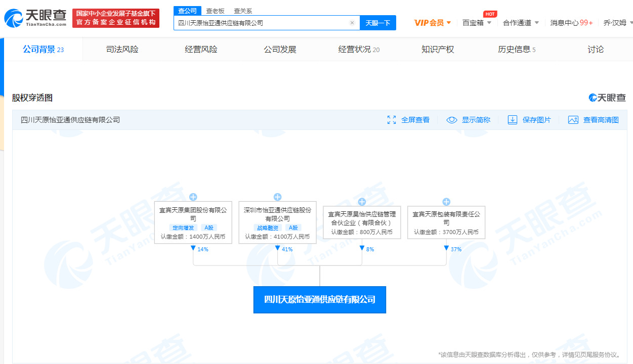Click 认缴金额：3700万人民币 text
633x364 pixels.
click(x=446, y=232)
